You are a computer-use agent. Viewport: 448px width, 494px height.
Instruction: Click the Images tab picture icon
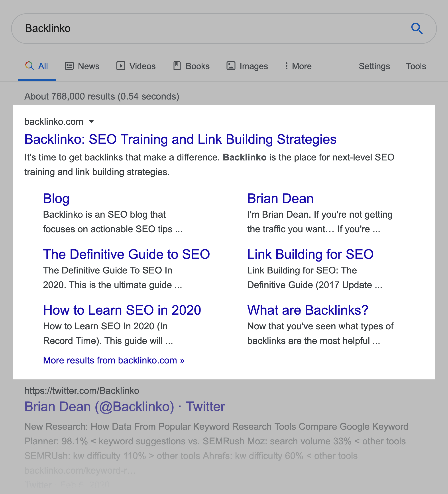(231, 66)
